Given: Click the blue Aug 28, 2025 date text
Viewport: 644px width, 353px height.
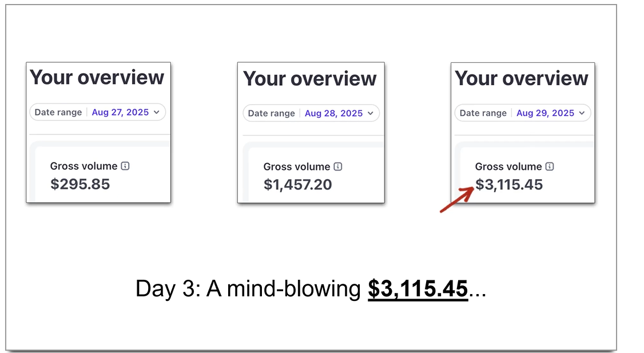Looking at the screenshot, I should (334, 113).
